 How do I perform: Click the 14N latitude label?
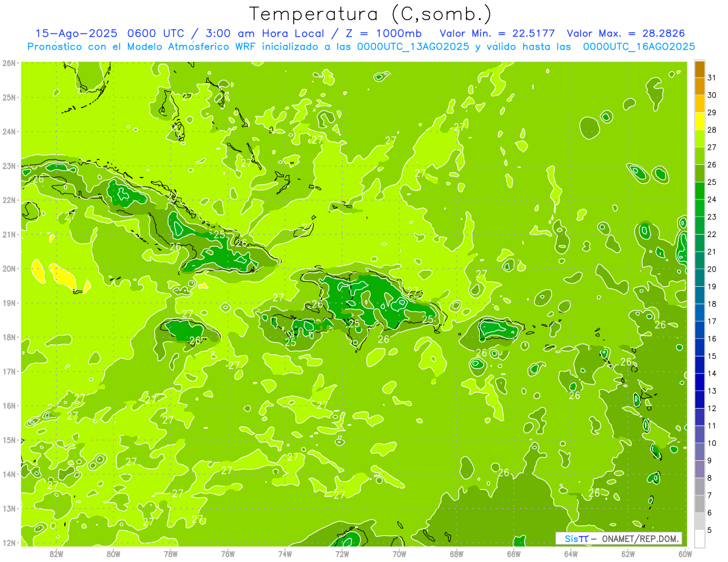coord(9,474)
